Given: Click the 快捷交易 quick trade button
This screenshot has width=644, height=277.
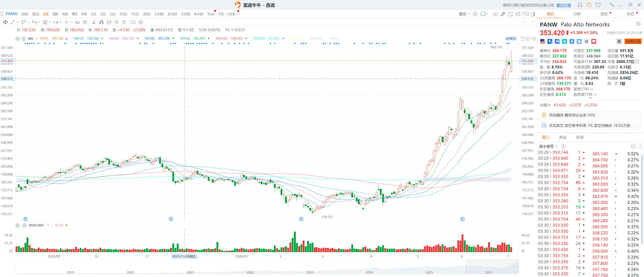Looking at the screenshot, I should pos(633,41).
